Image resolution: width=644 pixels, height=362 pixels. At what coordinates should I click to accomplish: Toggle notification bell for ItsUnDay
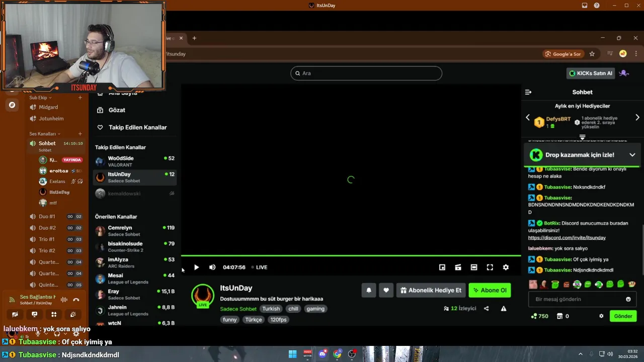tap(369, 290)
